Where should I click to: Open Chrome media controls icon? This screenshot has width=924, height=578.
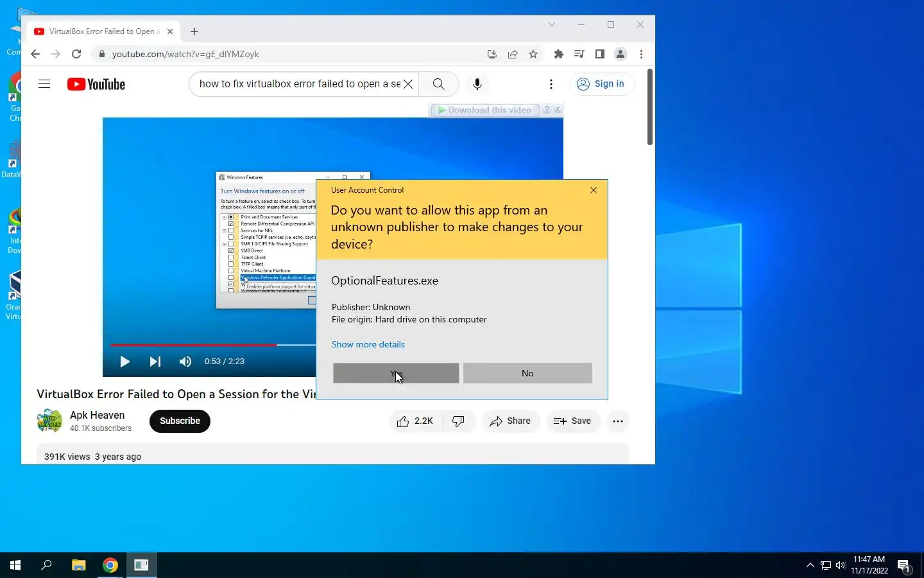579,54
